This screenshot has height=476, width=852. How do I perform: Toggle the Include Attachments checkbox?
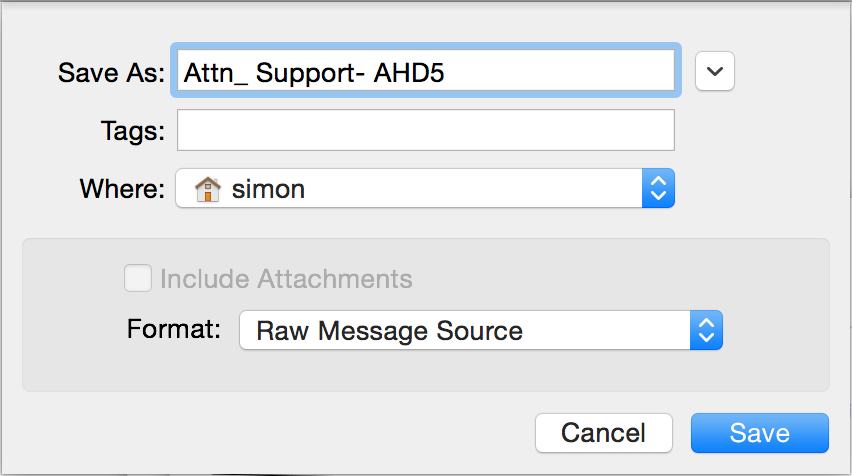click(x=138, y=278)
